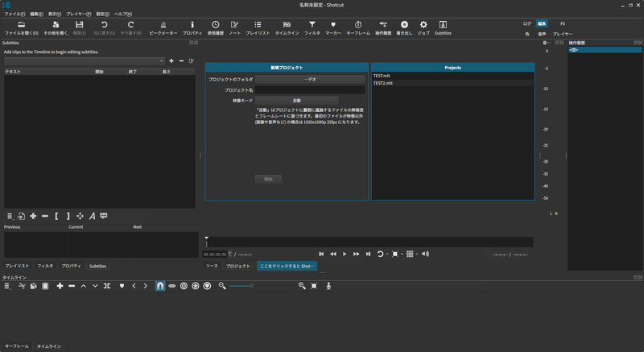Click the Export (書き出し) toolbar icon

[404, 25]
